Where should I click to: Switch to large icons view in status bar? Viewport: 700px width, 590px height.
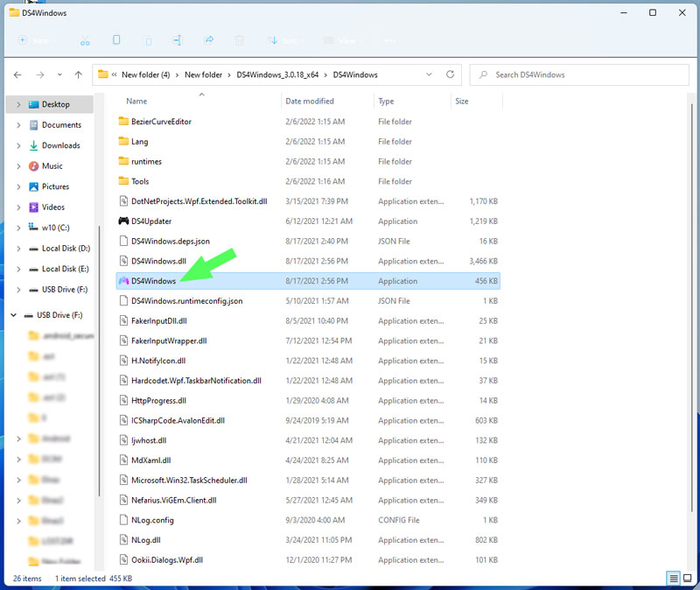point(687,579)
